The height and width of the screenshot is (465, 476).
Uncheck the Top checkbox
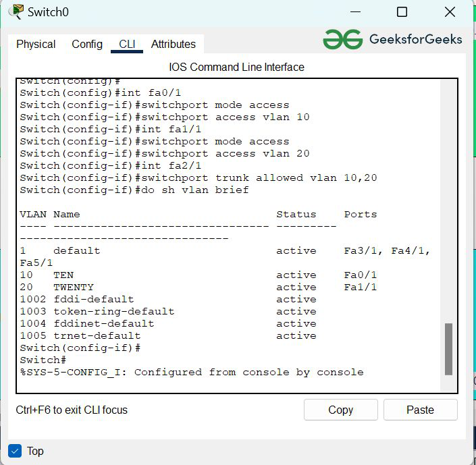tap(15, 451)
